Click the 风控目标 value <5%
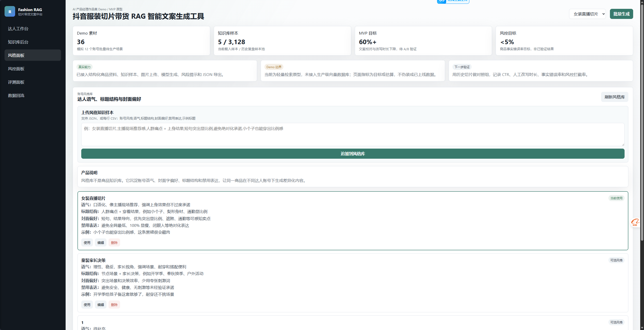 click(x=507, y=42)
